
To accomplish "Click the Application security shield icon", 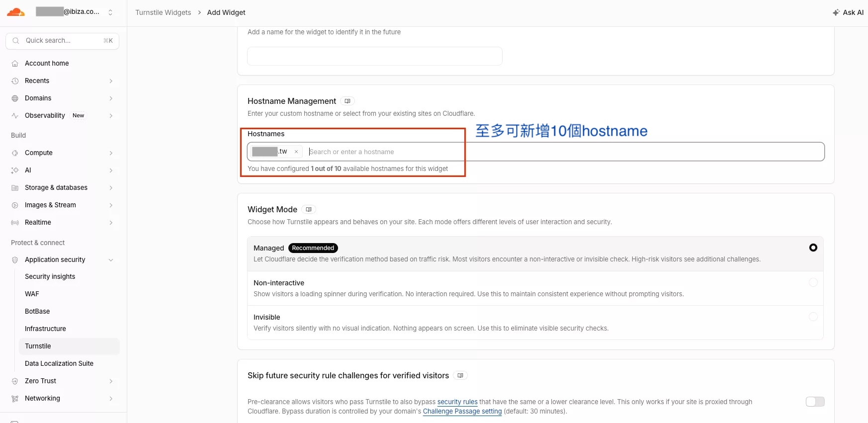I will point(15,260).
